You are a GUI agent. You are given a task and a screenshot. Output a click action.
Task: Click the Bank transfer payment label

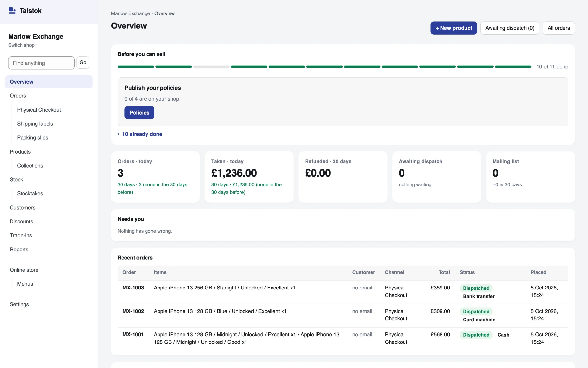479,296
